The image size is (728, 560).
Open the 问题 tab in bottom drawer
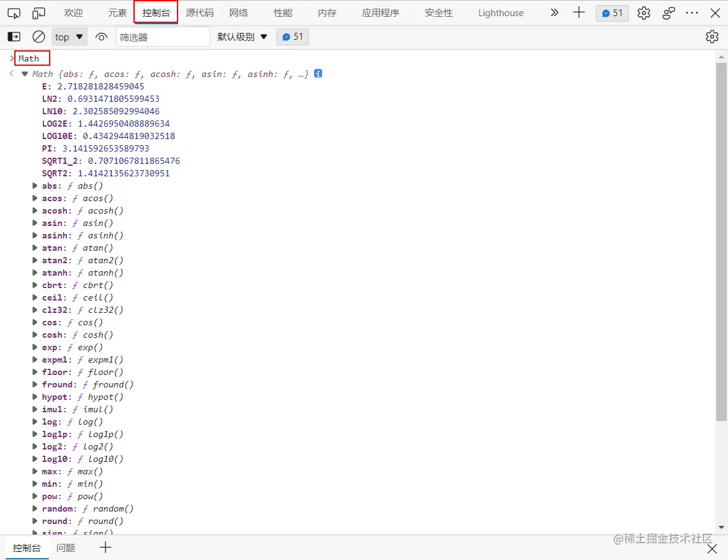coord(65,548)
